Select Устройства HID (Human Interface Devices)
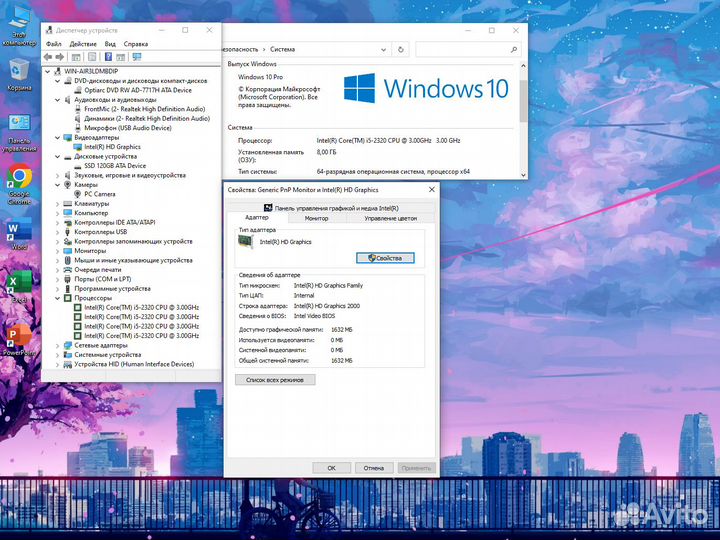This screenshot has width=720, height=540. click(x=134, y=364)
